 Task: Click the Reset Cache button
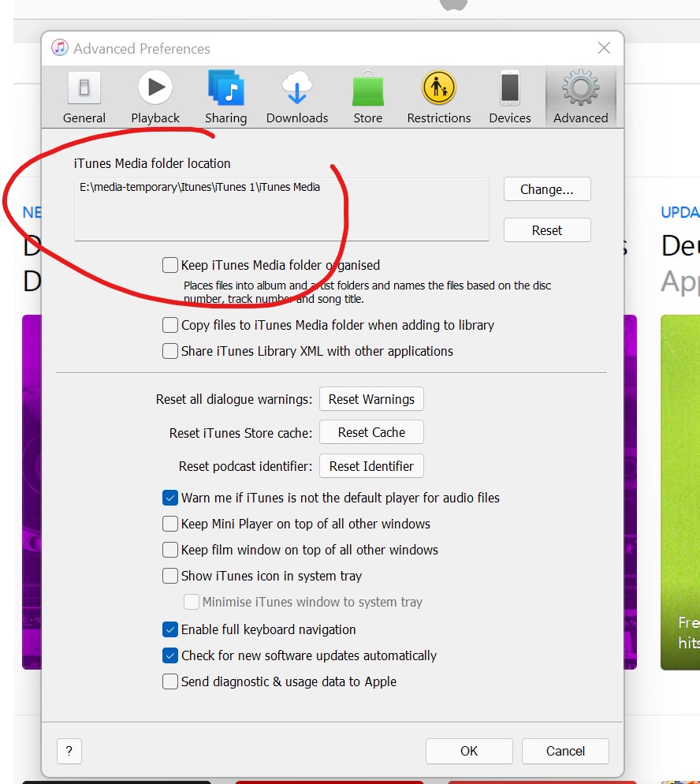pyautogui.click(x=371, y=432)
